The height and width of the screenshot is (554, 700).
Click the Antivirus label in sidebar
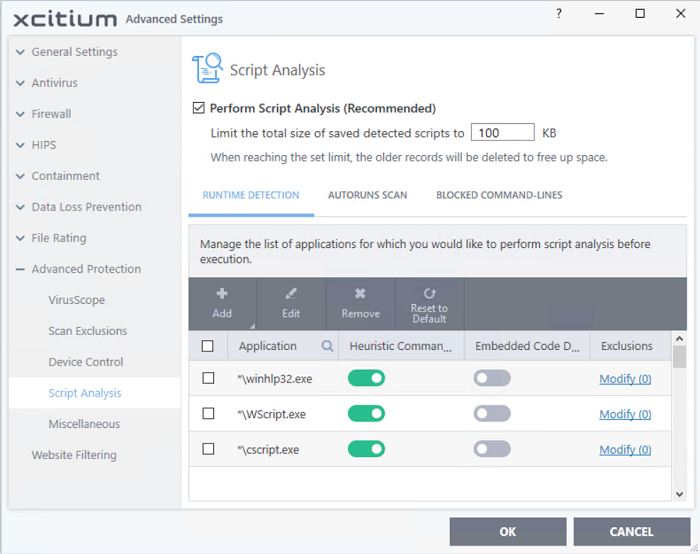click(54, 83)
